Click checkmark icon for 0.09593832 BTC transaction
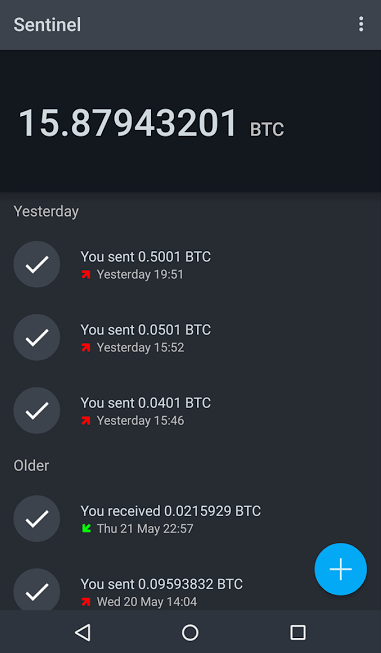This screenshot has height=653, width=381. coord(37,589)
